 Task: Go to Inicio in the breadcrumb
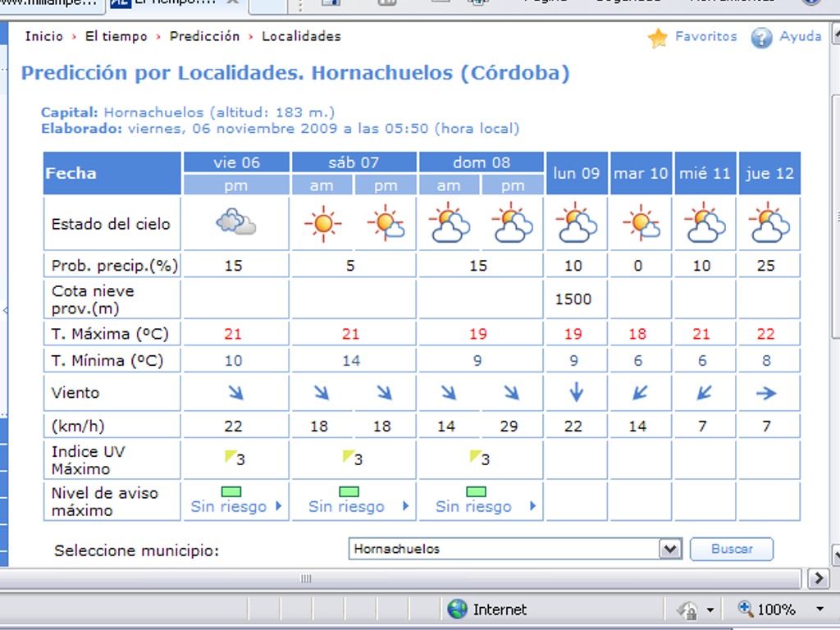[43, 37]
